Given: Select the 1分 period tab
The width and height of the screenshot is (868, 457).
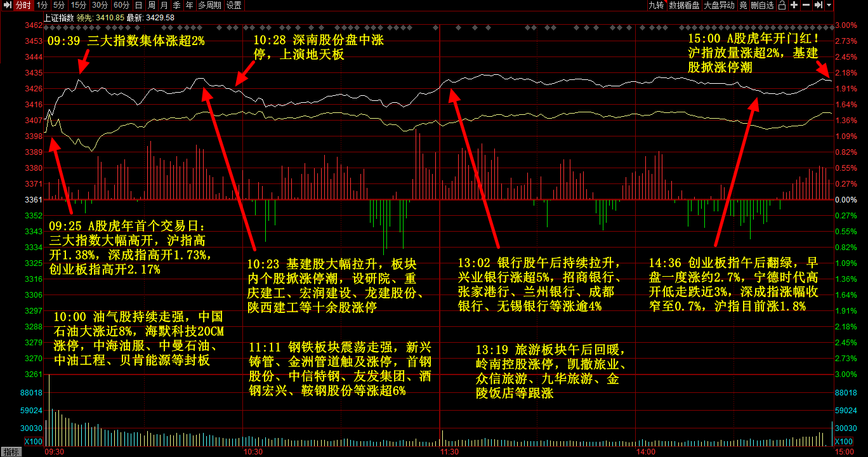Looking at the screenshot, I should pyautogui.click(x=42, y=5).
